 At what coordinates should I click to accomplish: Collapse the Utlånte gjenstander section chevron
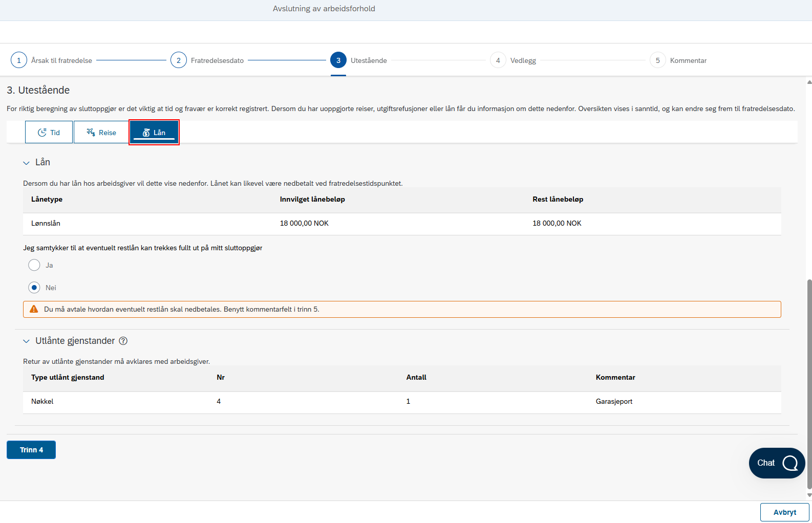27,341
